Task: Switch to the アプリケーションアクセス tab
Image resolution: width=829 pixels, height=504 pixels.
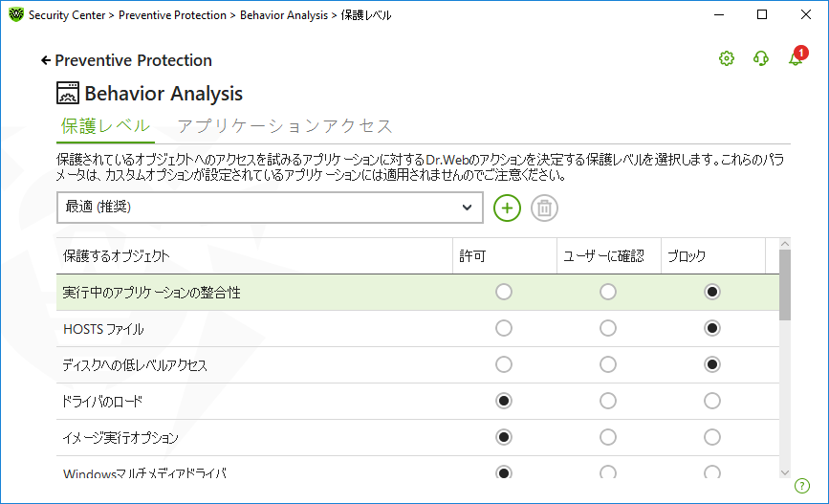Action: click(284, 126)
